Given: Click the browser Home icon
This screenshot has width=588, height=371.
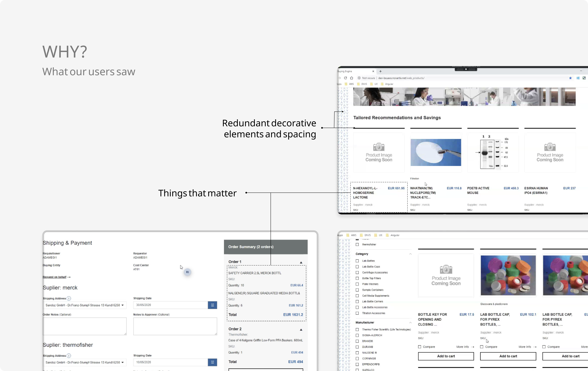Looking at the screenshot, I should (x=352, y=78).
